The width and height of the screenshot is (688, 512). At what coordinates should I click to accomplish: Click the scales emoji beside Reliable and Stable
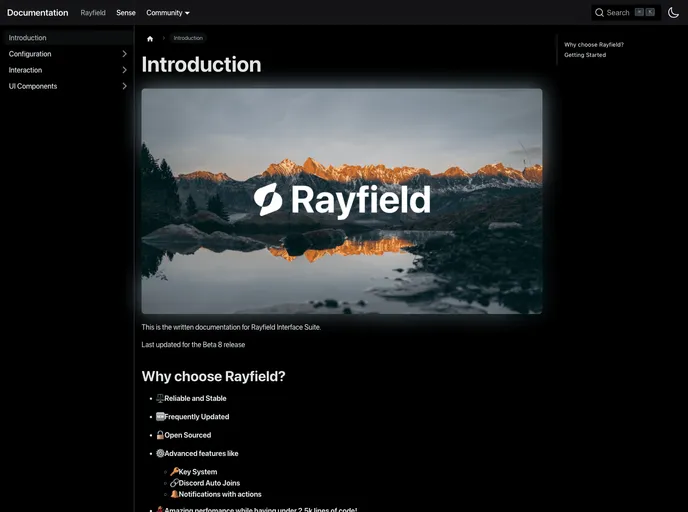[x=160, y=398]
